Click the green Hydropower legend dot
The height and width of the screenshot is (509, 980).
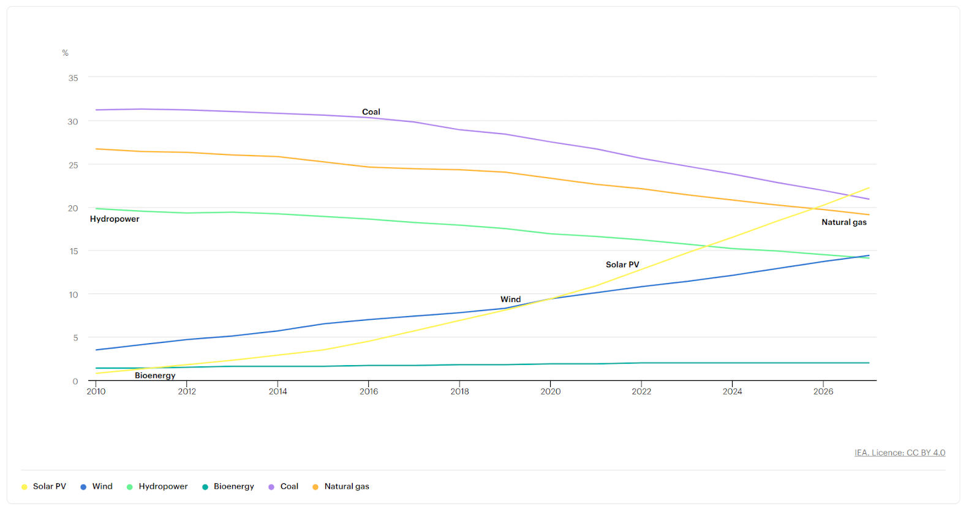(130, 487)
